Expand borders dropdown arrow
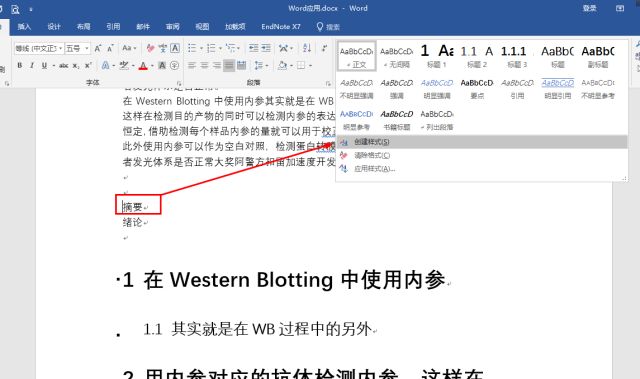Viewport: 640px width, 379px height. pos(310,65)
